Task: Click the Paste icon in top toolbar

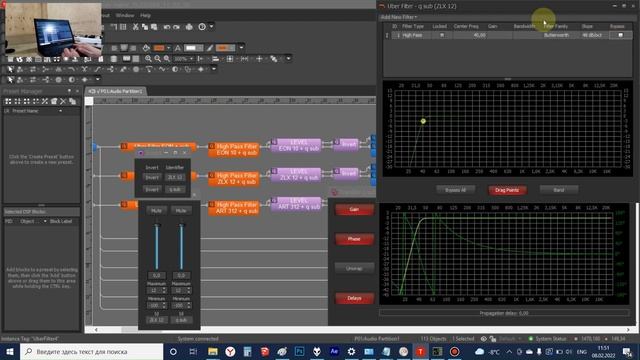Action: [154, 27]
